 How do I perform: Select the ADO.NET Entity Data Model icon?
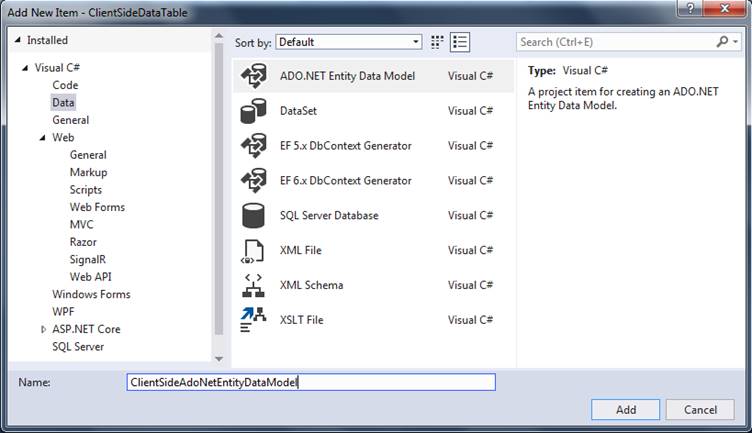[x=253, y=76]
